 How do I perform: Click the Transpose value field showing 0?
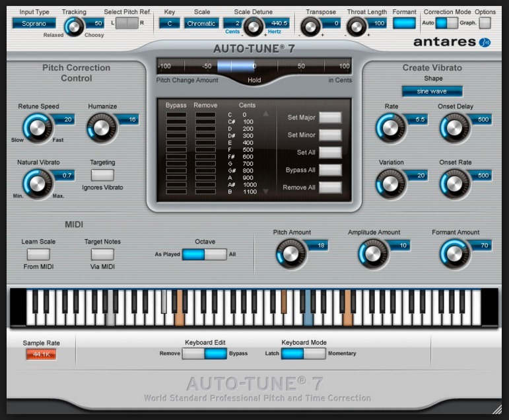point(331,23)
